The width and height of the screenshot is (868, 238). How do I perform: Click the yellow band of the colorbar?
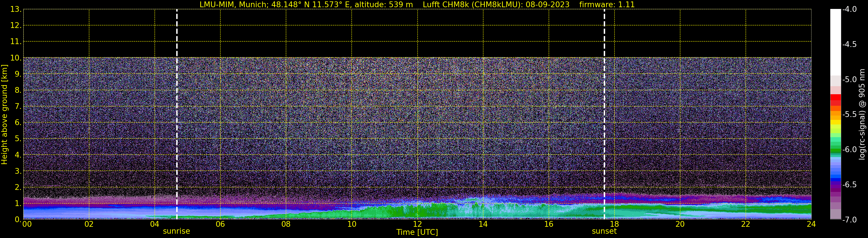[835, 123]
